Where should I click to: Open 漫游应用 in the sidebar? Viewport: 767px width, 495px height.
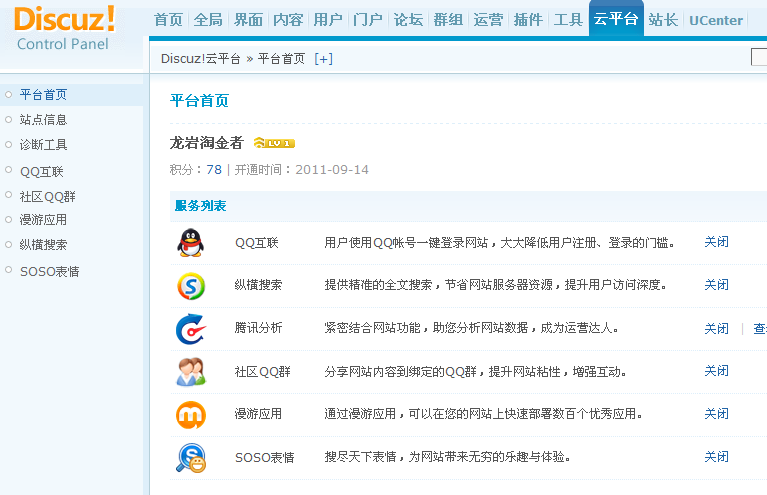coord(44,220)
